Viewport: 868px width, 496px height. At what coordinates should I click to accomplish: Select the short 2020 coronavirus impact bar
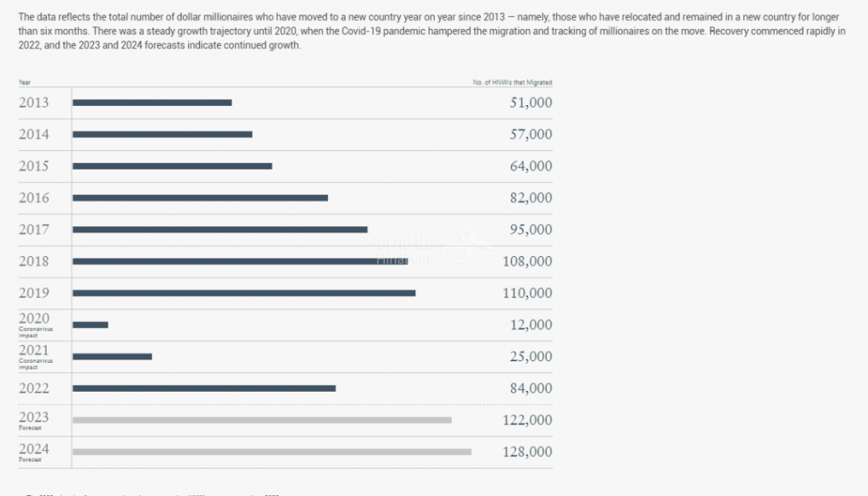(90, 325)
